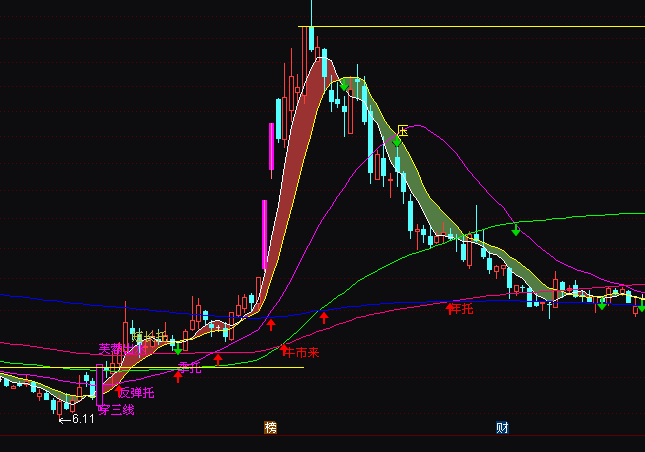The height and width of the screenshot is (452, 645).
Task: Click the 年托 signal text
Action: pyautogui.click(x=463, y=309)
